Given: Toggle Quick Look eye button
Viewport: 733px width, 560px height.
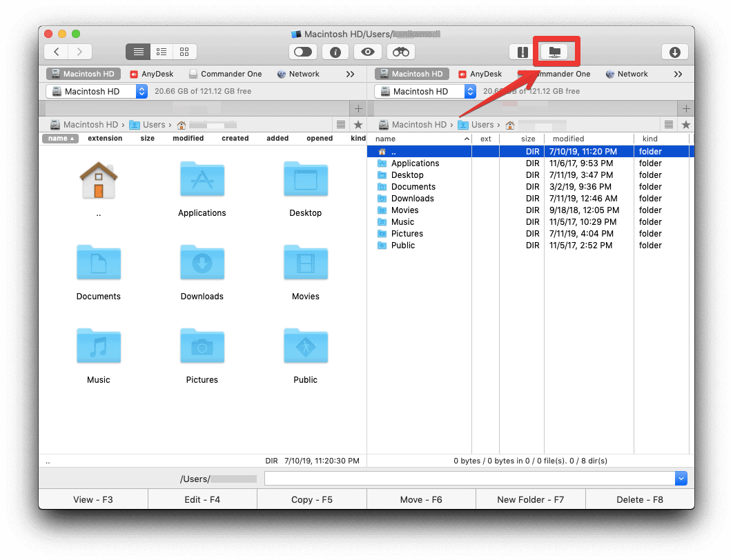Looking at the screenshot, I should (368, 52).
